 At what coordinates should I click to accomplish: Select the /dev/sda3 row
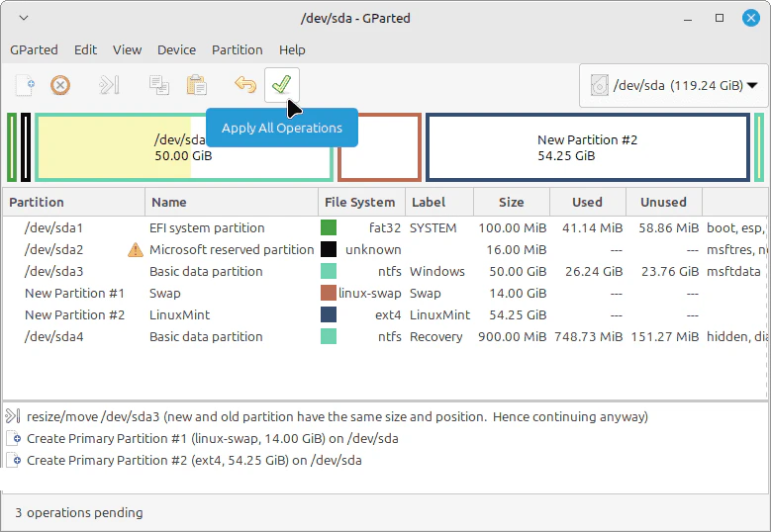click(385, 271)
